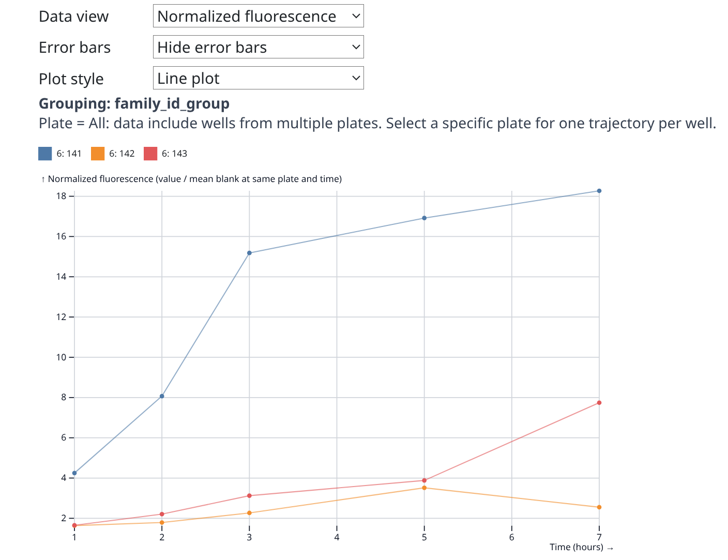728x560 pixels.
Task: Open the Error bars dropdown
Action: pos(258,47)
